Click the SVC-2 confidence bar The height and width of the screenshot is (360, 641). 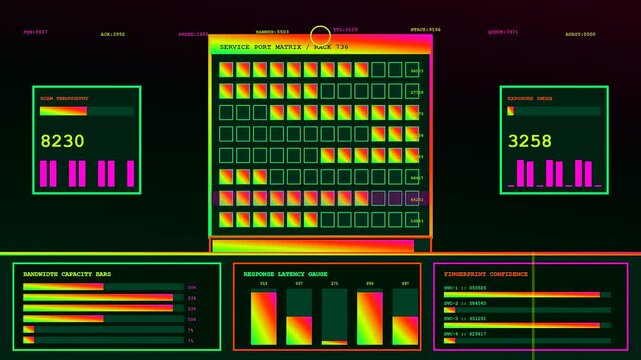point(527,310)
